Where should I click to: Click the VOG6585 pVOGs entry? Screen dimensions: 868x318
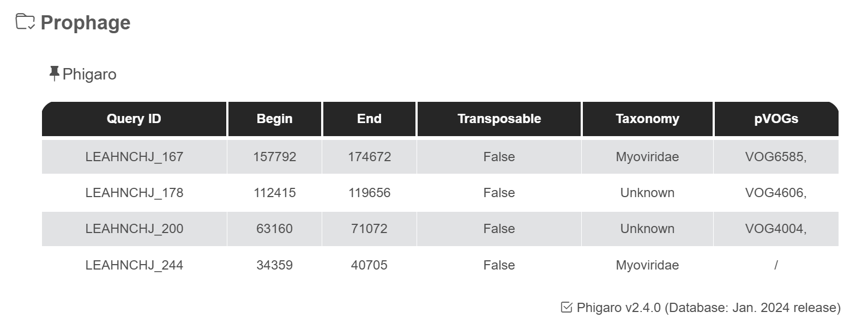coord(775,157)
